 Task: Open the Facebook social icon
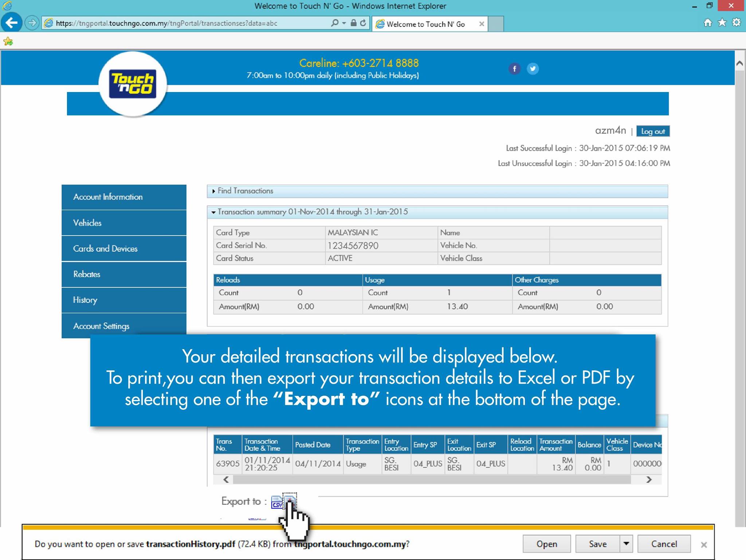pyautogui.click(x=514, y=69)
